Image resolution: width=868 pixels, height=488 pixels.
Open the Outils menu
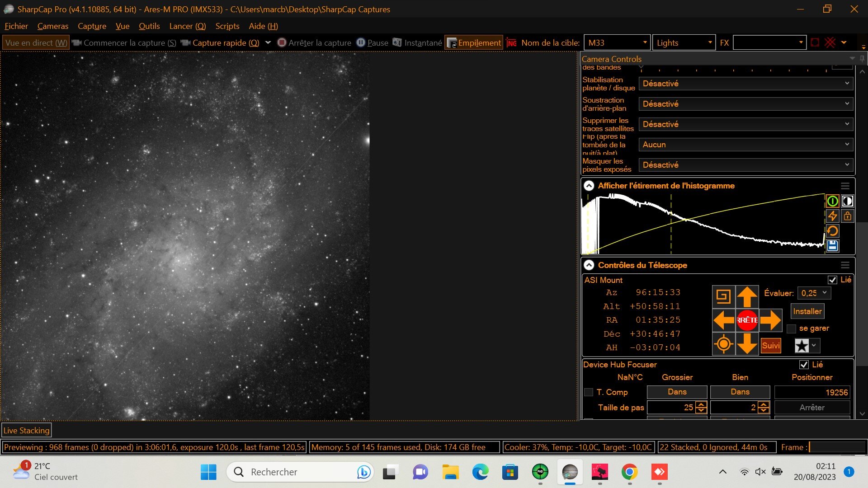tap(149, 26)
